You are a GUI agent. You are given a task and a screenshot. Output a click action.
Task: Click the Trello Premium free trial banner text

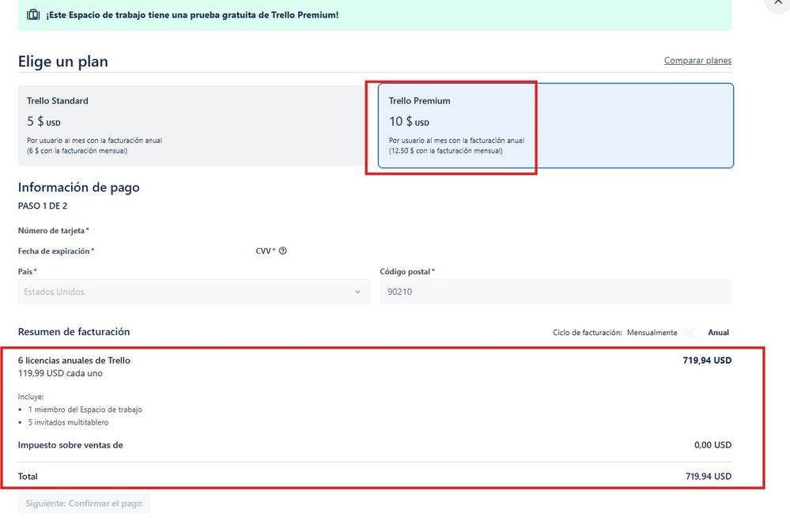[192, 15]
